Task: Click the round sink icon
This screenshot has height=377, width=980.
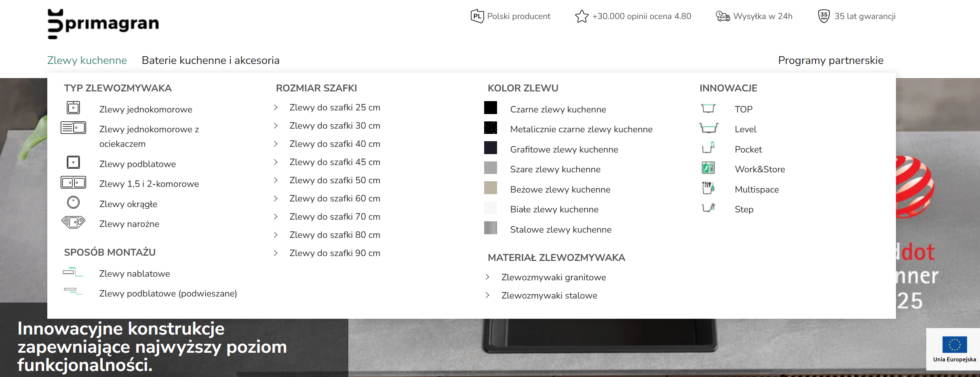Action: click(73, 202)
